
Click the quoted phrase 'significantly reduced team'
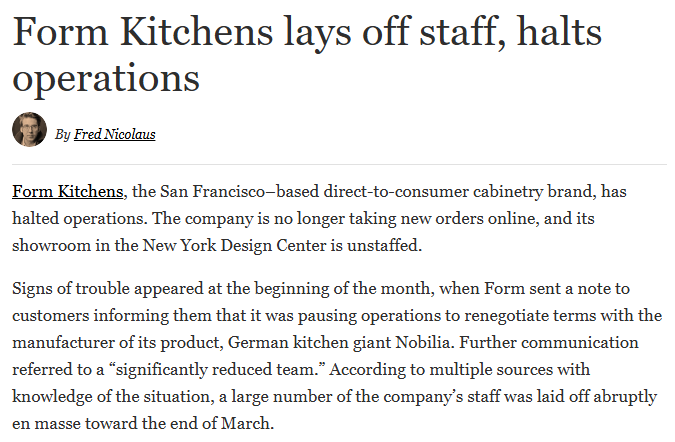216,370
